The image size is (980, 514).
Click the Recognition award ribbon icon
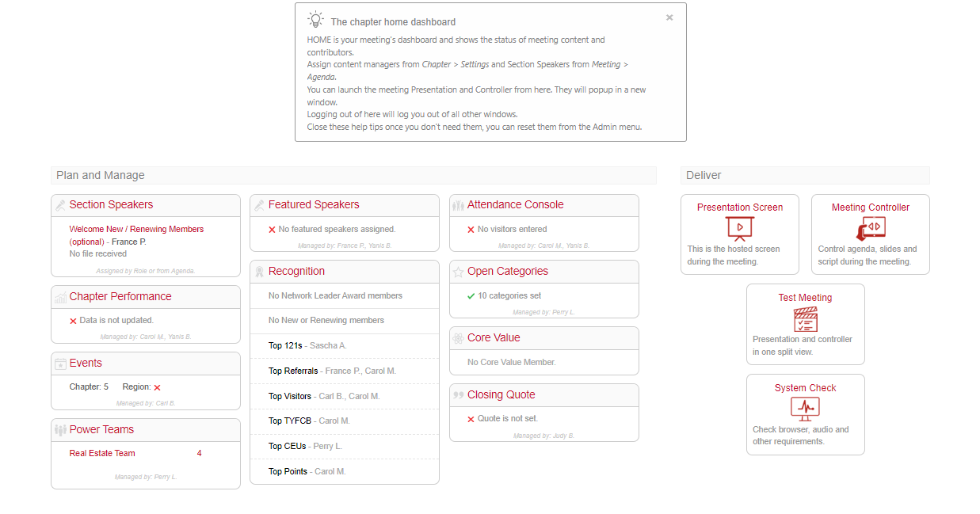click(x=259, y=272)
